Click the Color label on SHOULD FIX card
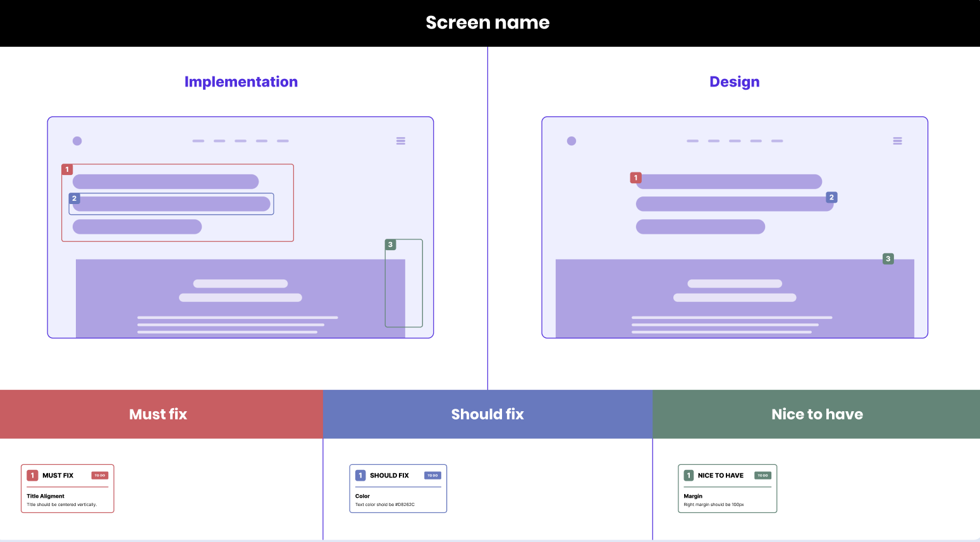The image size is (980, 542). 362,497
